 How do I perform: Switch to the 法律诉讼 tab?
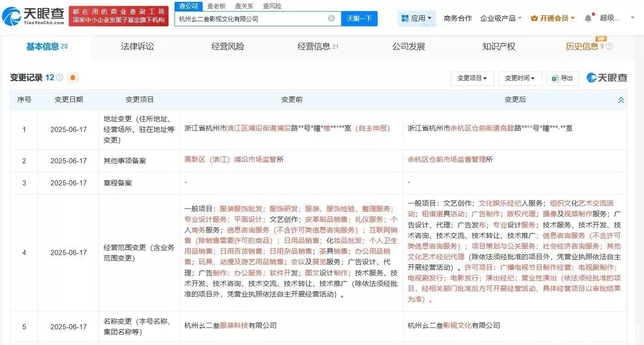point(137,47)
